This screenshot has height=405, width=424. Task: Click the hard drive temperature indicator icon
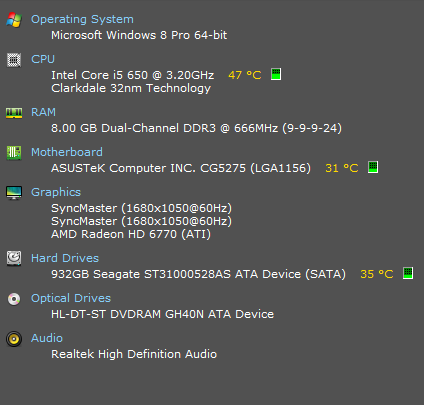click(x=408, y=273)
